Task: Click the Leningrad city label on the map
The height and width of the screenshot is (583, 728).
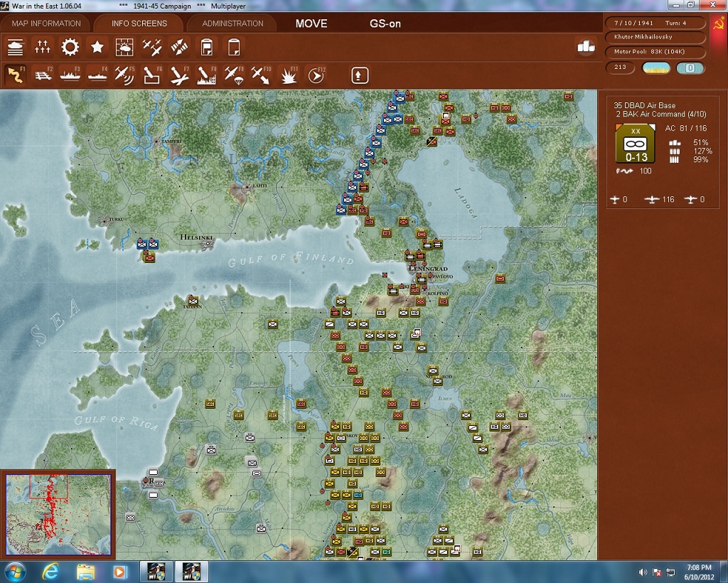Action: tap(428, 269)
